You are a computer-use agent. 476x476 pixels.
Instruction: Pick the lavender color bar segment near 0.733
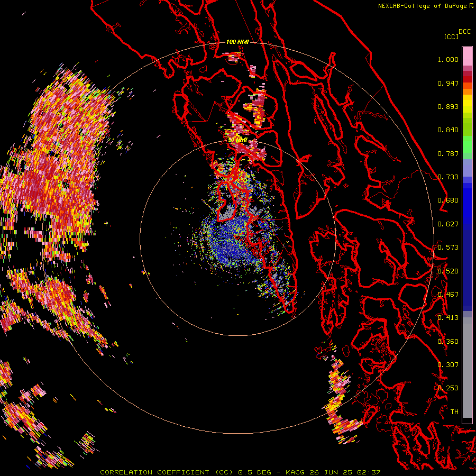pyautogui.click(x=467, y=168)
